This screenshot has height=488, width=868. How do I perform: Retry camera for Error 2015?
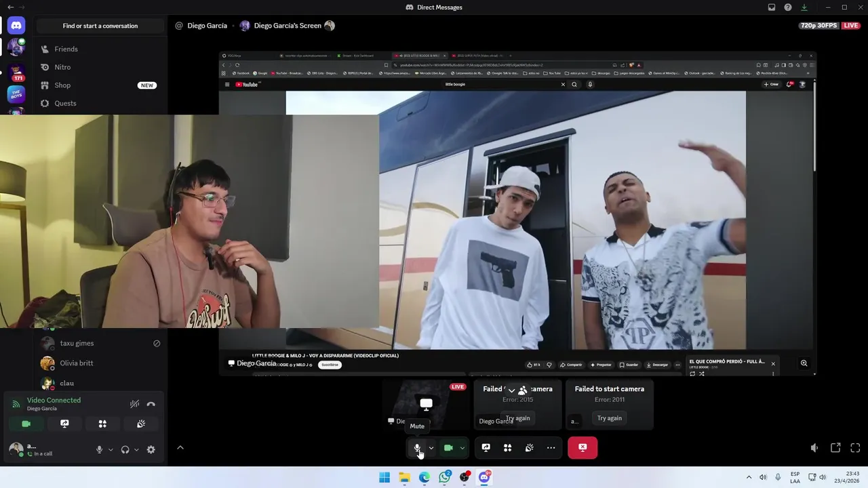pos(518,418)
